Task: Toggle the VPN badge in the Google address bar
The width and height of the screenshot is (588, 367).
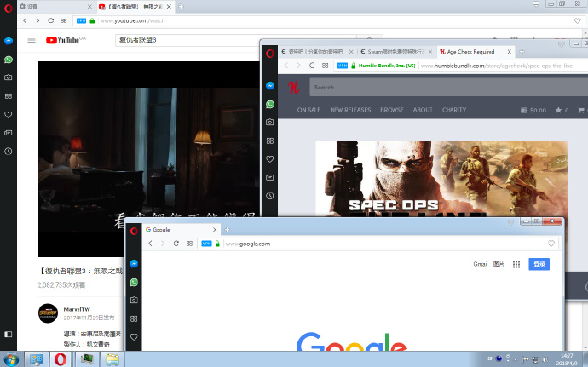Action: pos(205,244)
